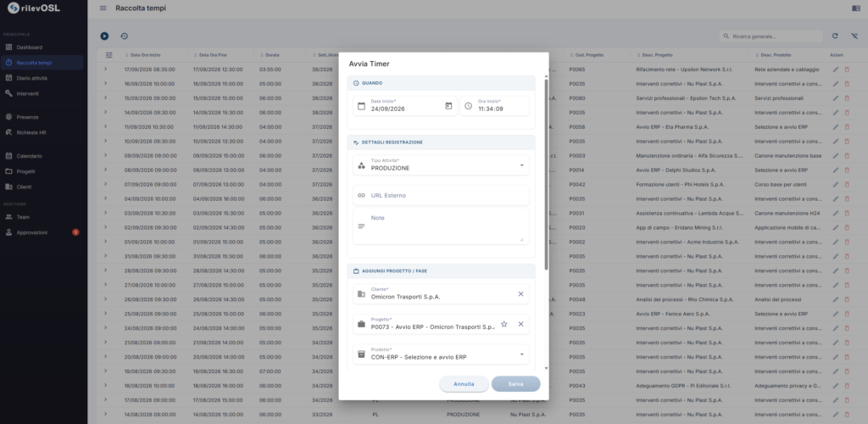Open Richieste HR in sidebar
Screen dimensions: 868x424
tap(42, 132)
